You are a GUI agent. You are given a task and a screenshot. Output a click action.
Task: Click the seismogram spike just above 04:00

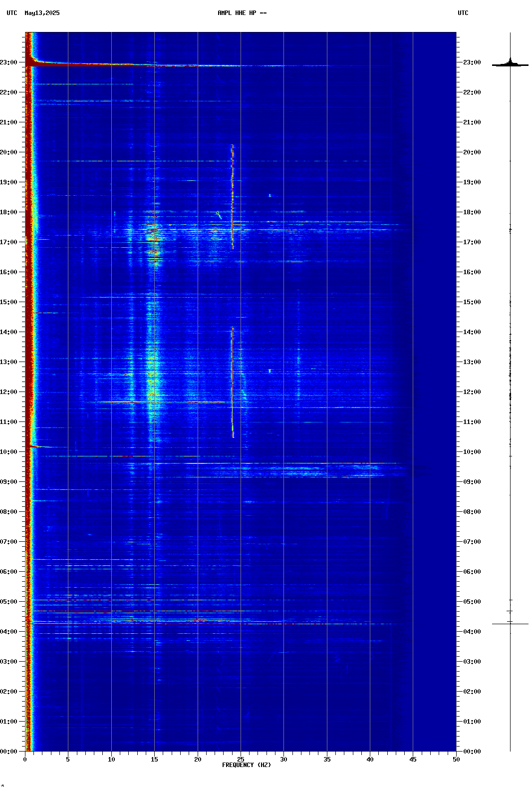(x=510, y=624)
